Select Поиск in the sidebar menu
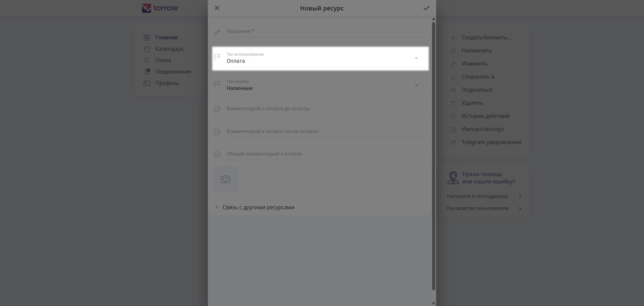Image resolution: width=644 pixels, height=306 pixels. (x=163, y=60)
